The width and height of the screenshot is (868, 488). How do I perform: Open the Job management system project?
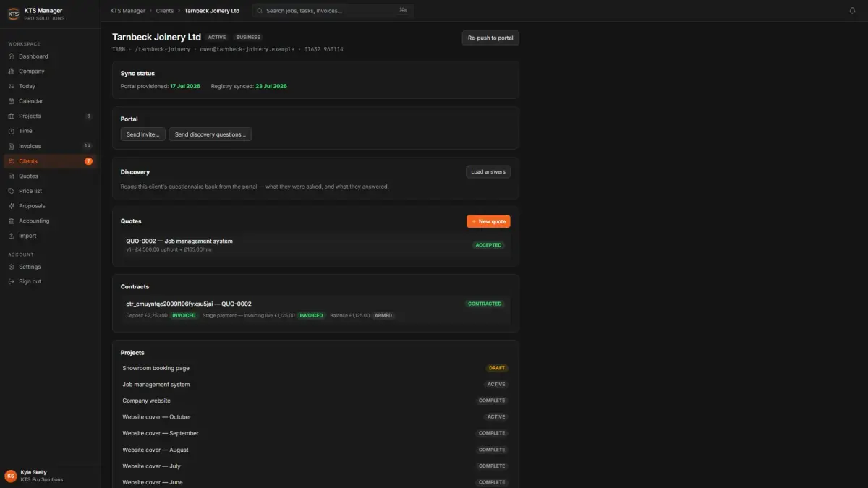click(x=315, y=385)
